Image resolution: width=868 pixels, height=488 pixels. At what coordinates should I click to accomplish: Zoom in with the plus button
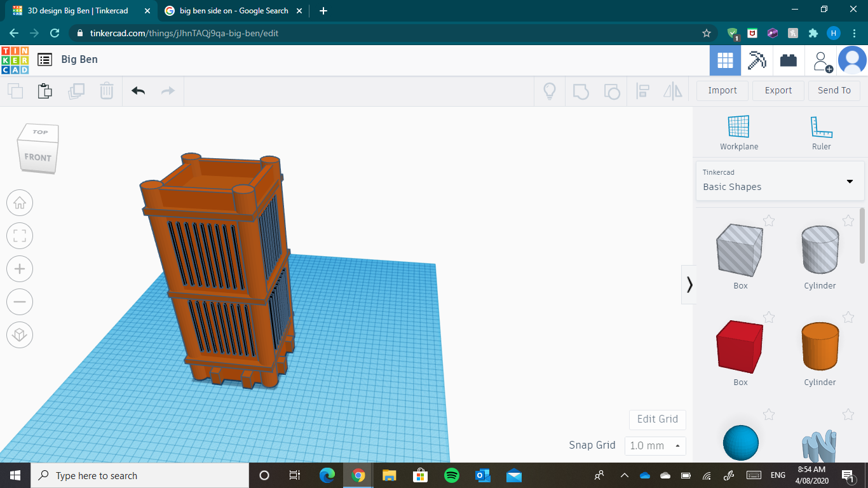tap(20, 269)
